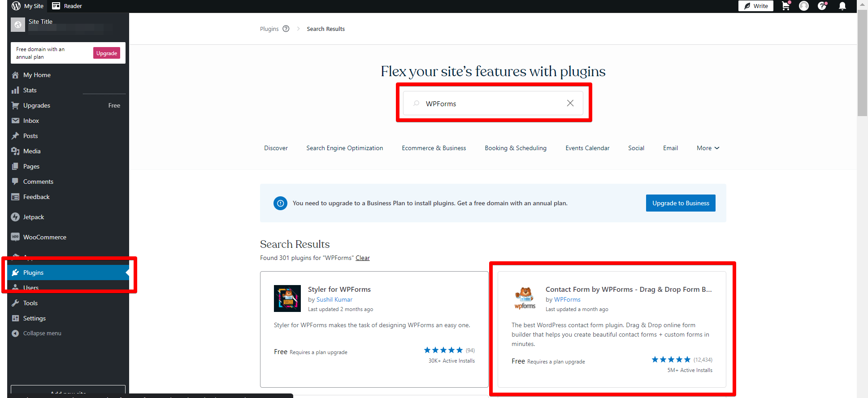868x398 pixels.
Task: Open Pages in sidebar
Action: pyautogui.click(x=68, y=166)
